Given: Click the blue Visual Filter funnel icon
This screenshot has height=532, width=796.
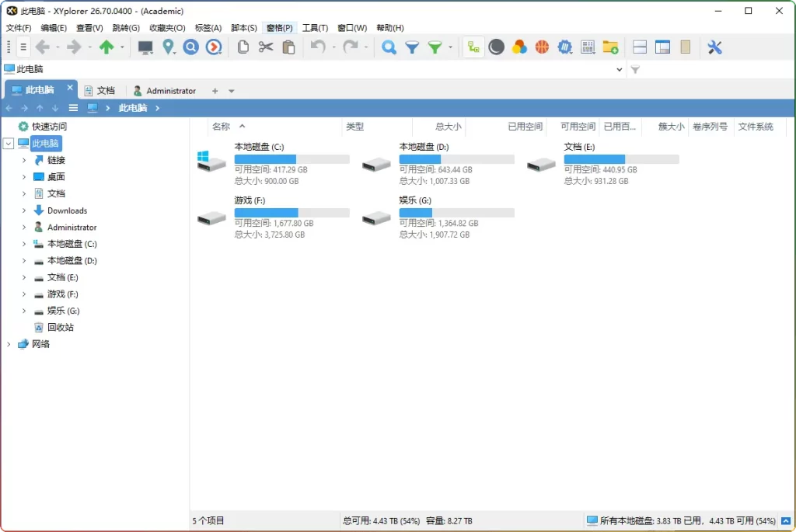Looking at the screenshot, I should click(x=412, y=47).
